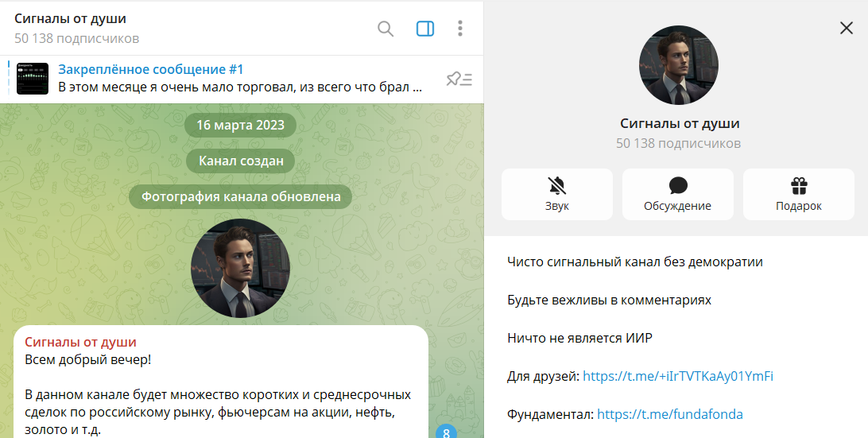Select sender name Сигналы от души in message
Viewport: 868px width, 438px height.
coord(80,342)
